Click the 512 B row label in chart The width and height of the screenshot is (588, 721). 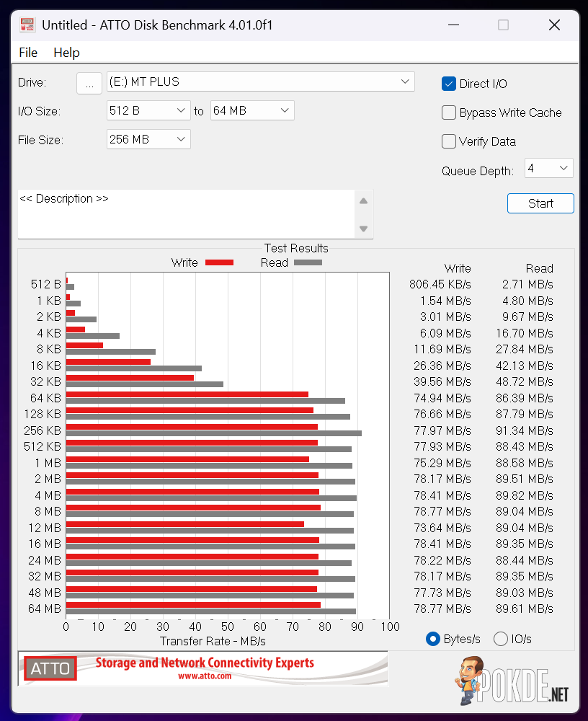(46, 284)
